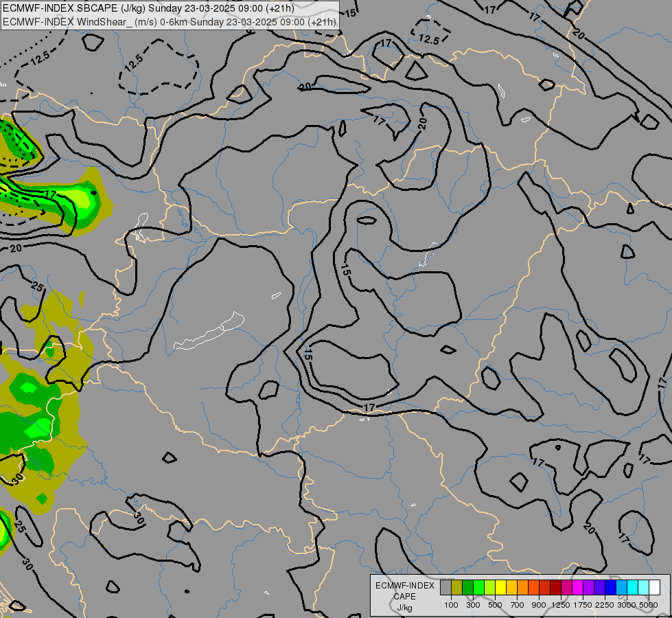The height and width of the screenshot is (618, 672).
Task: Click the 300 legend scale label
Action: click(473, 605)
